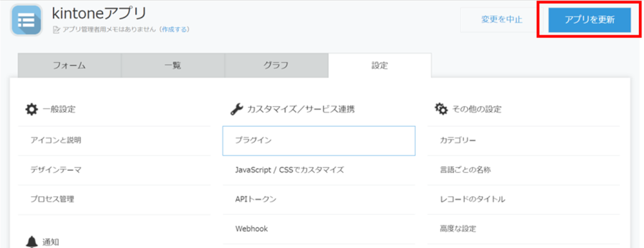Select the プロセス管理 option
The width and height of the screenshot is (644, 248).
point(114,200)
